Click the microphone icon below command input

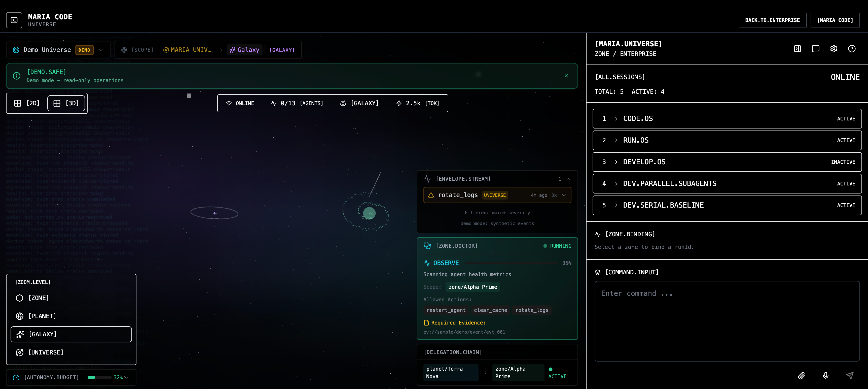pos(825,375)
